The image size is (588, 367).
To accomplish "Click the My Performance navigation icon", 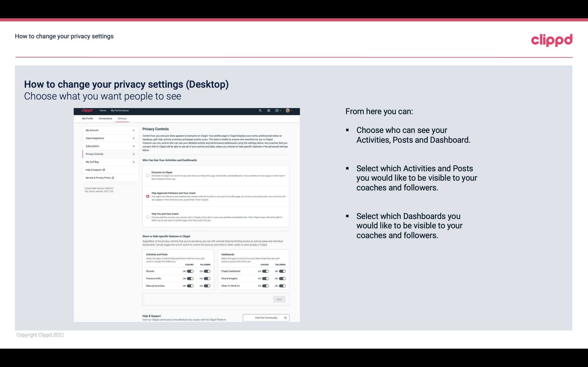I will (x=120, y=110).
